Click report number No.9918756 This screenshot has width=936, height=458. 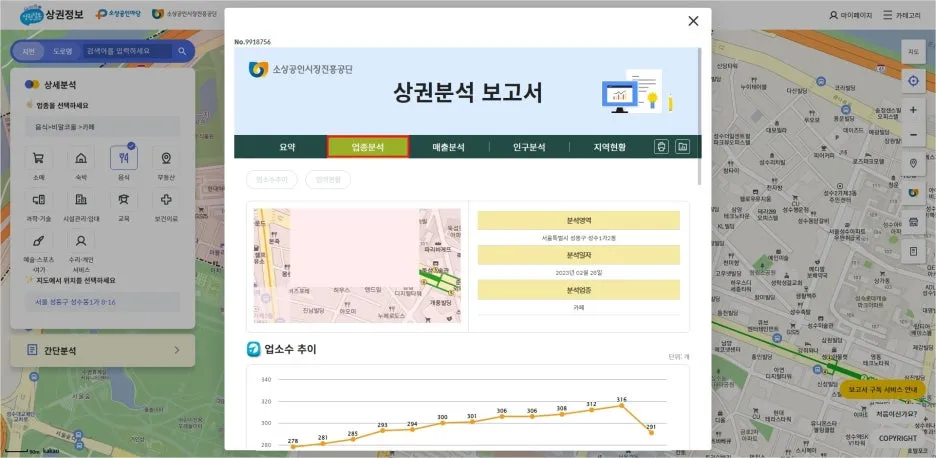click(x=253, y=42)
